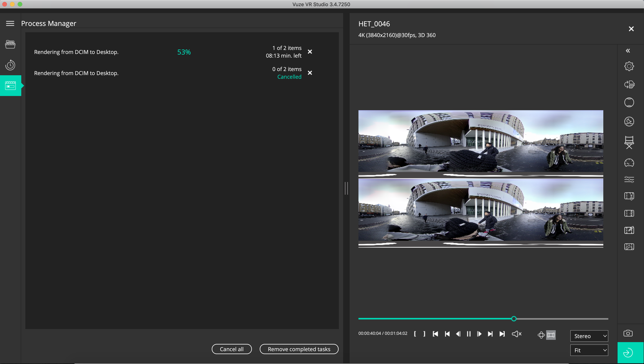Take a snapshot with the camera icon

(628, 333)
